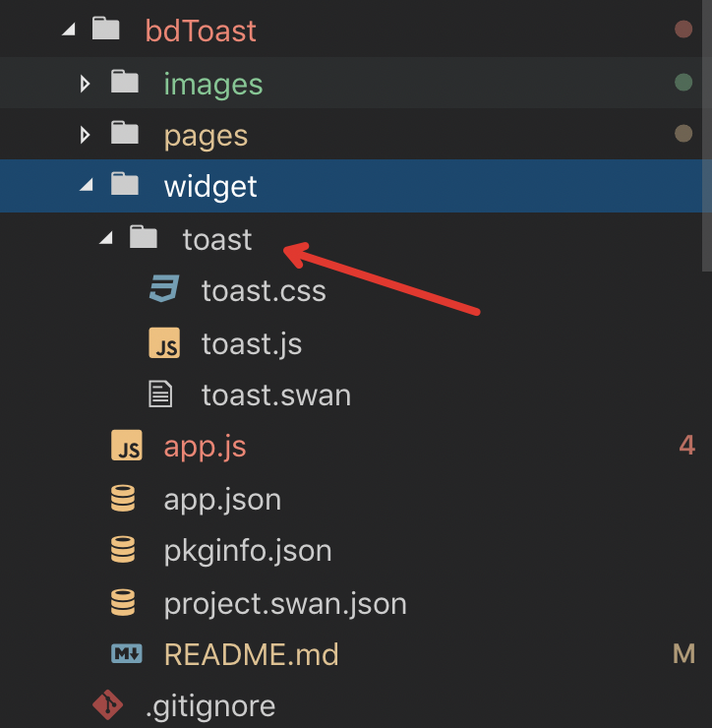Click the file icon beside toast.swan
Image resolution: width=712 pixels, height=728 pixels.
tap(160, 395)
